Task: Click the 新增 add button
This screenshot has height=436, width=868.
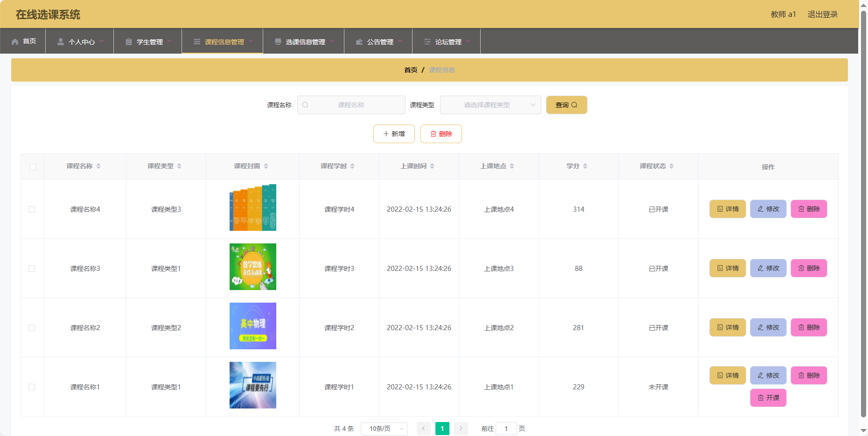Action: click(x=394, y=134)
